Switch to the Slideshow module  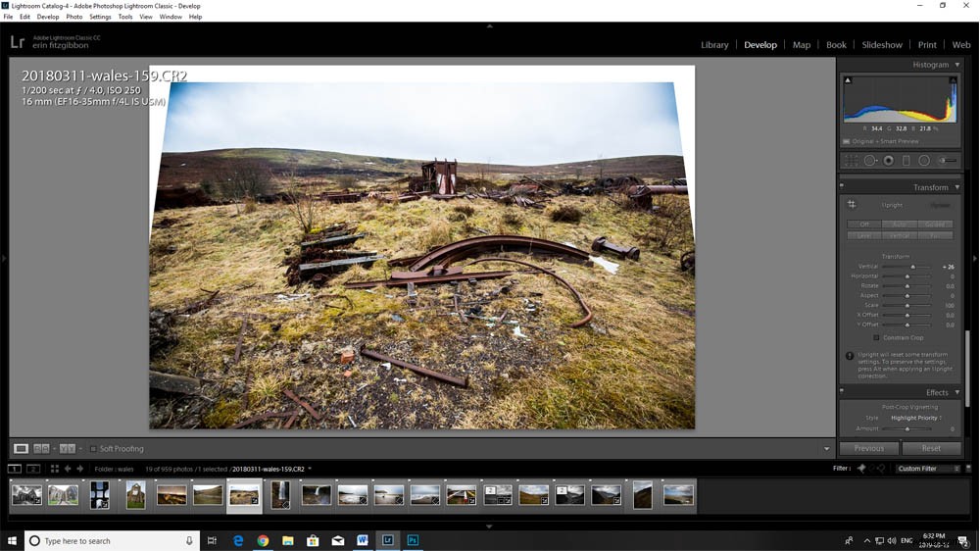(882, 45)
